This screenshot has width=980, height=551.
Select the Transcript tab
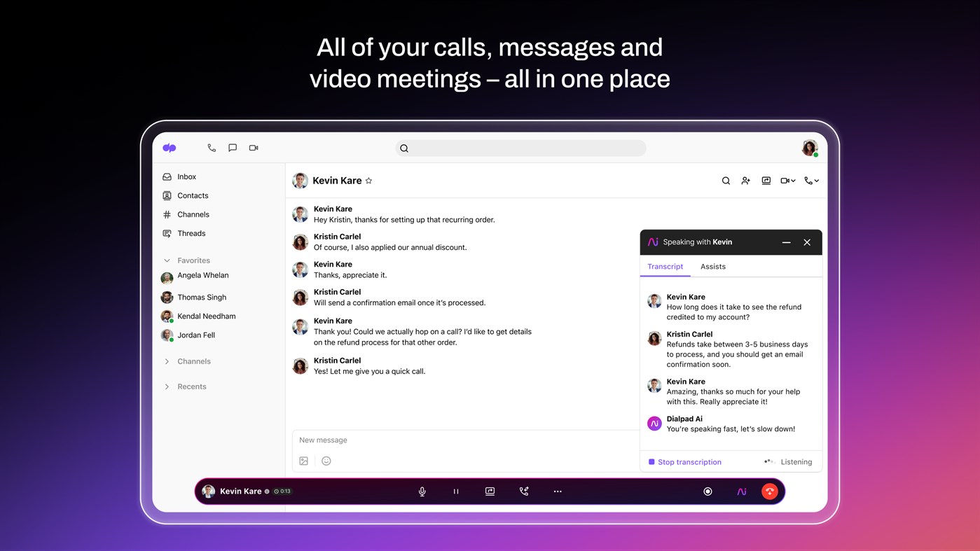[664, 266]
